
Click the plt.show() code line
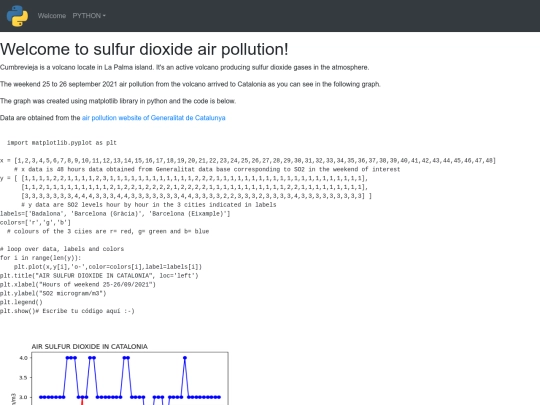click(x=67, y=311)
